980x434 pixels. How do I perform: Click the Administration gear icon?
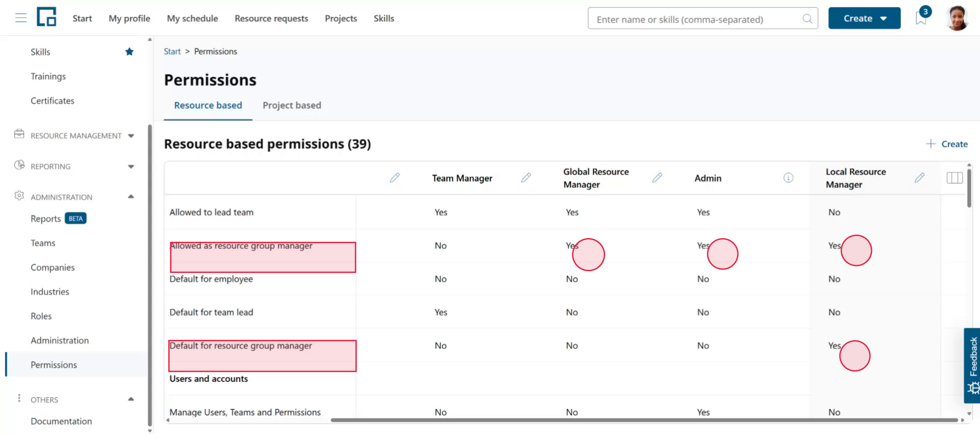tap(19, 196)
